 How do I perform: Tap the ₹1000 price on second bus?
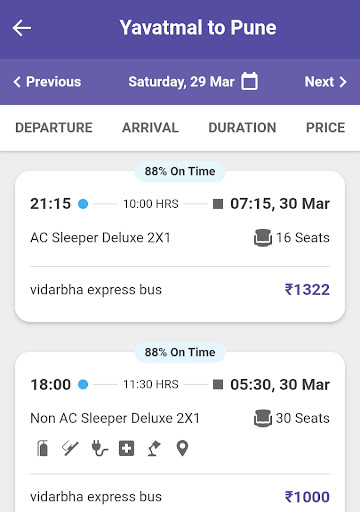click(x=307, y=497)
